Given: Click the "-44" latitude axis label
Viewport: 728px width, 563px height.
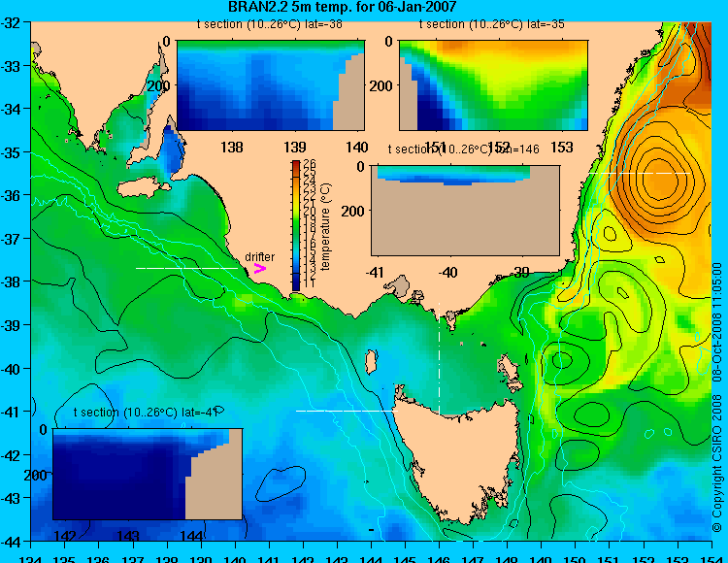Looking at the screenshot, I should click(x=11, y=542).
